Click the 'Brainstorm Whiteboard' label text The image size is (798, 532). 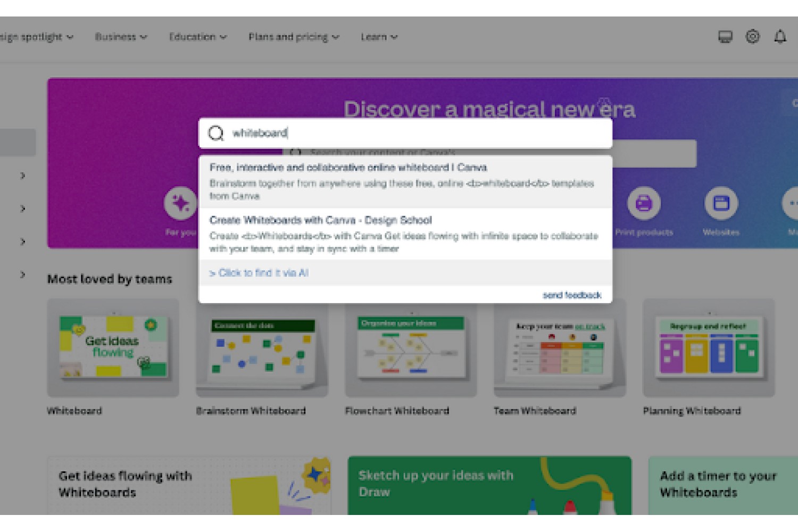click(x=251, y=411)
